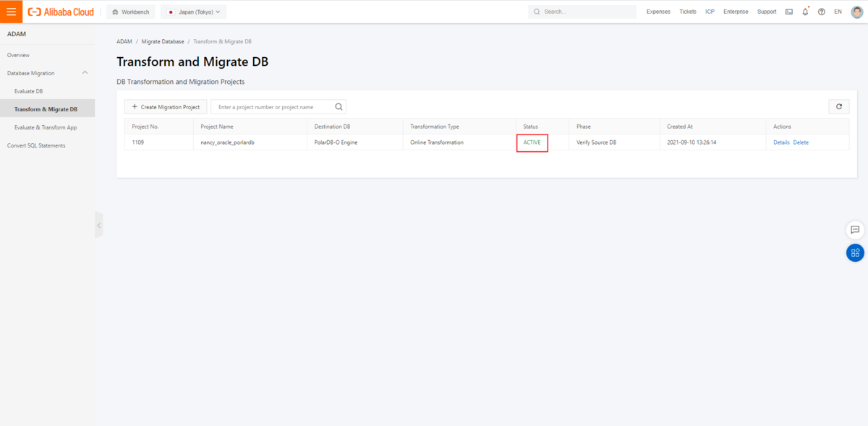Viewport: 868px width, 426px height.
Task: Open Evaluate & Transform App
Action: click(x=47, y=127)
